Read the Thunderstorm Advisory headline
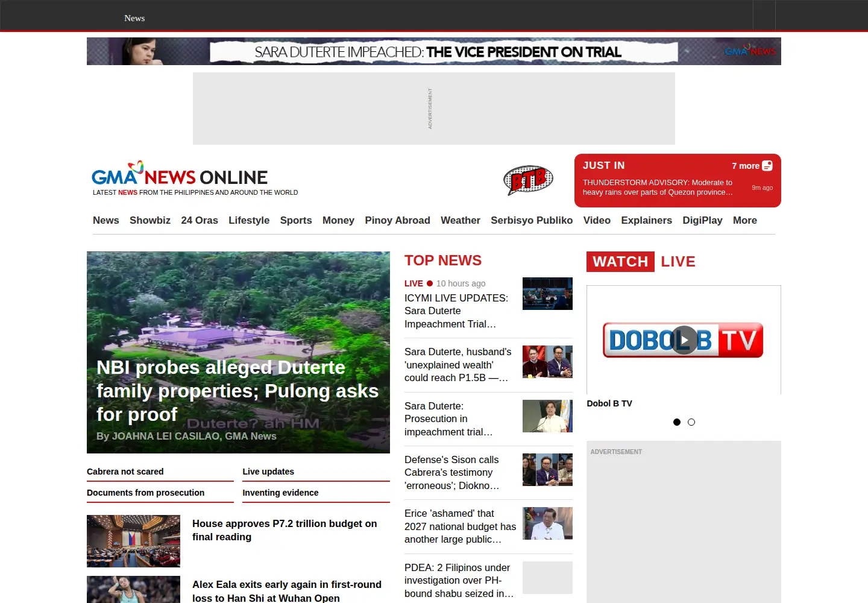 pos(658,188)
